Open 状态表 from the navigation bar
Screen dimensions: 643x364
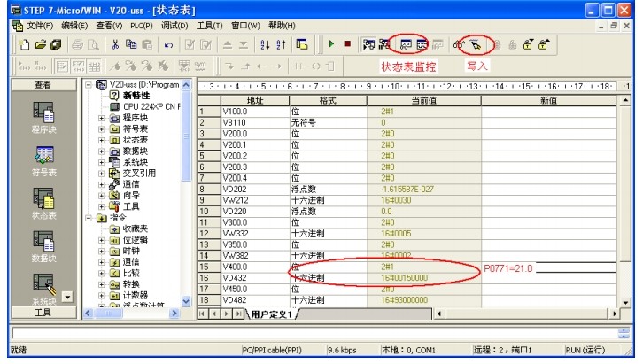pos(43,204)
